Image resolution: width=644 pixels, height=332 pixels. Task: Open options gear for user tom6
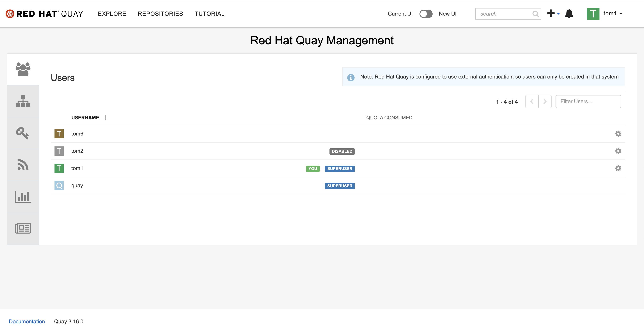click(618, 134)
